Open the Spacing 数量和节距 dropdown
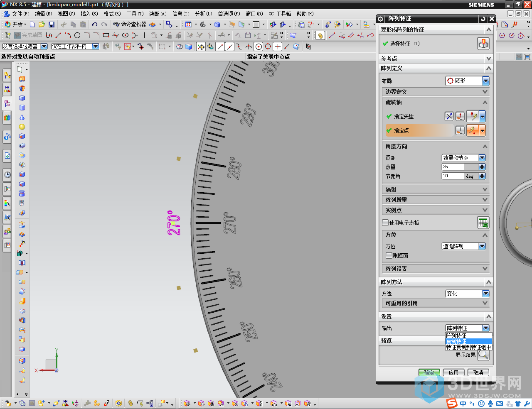Screen dimensions: 532x409 [463, 158]
